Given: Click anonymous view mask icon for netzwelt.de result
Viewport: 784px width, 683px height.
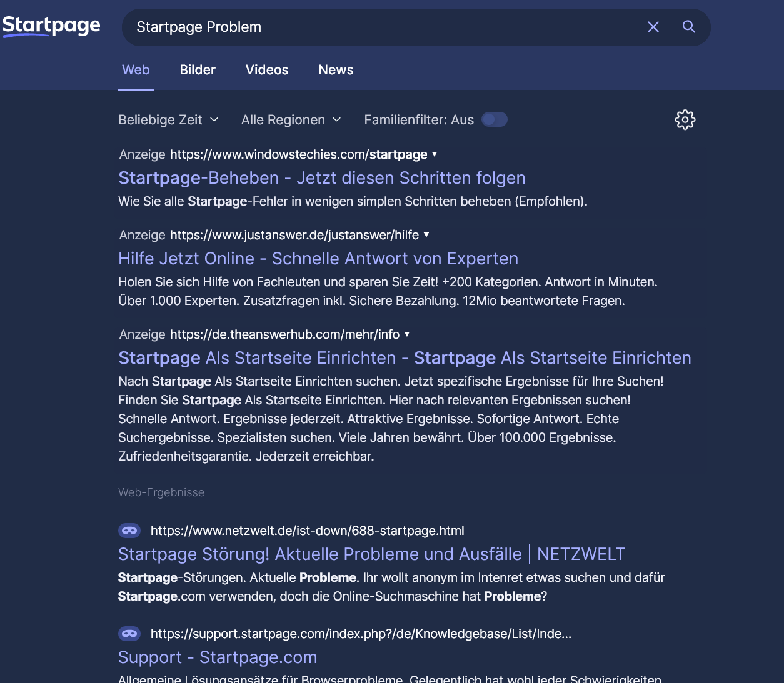Looking at the screenshot, I should click(x=129, y=531).
